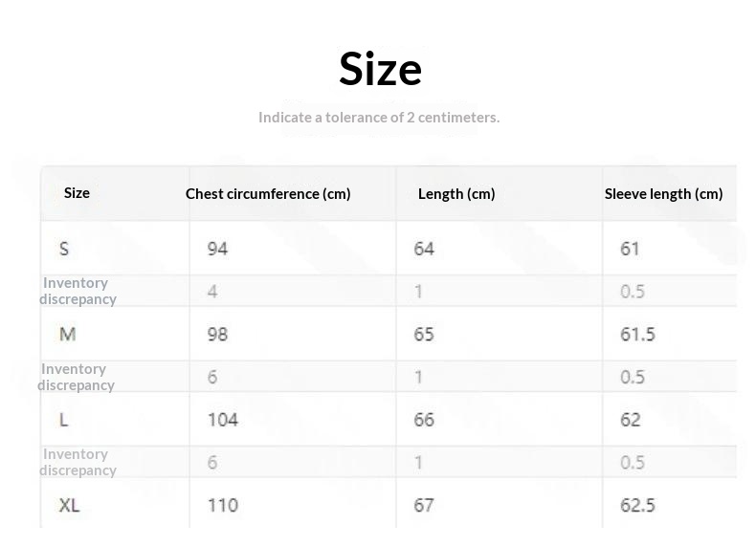
Task: Click the Size column header
Action: coord(77,193)
